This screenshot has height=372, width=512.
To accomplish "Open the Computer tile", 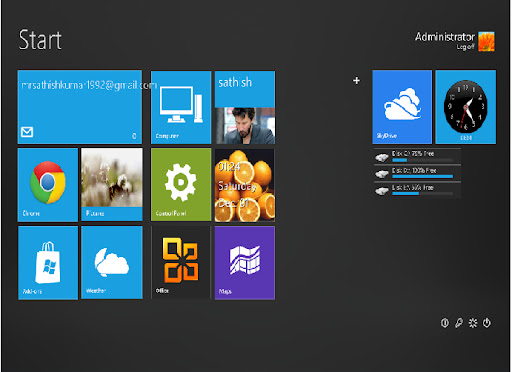I will tap(181, 107).
